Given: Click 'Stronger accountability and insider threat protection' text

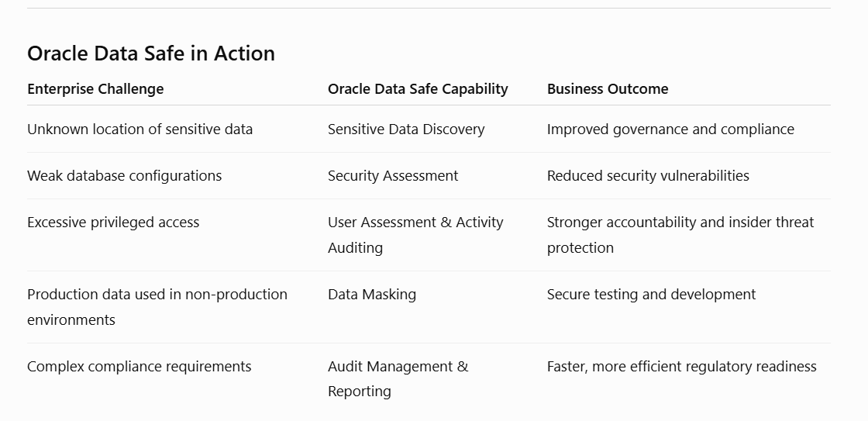Looking at the screenshot, I should tap(680, 235).
